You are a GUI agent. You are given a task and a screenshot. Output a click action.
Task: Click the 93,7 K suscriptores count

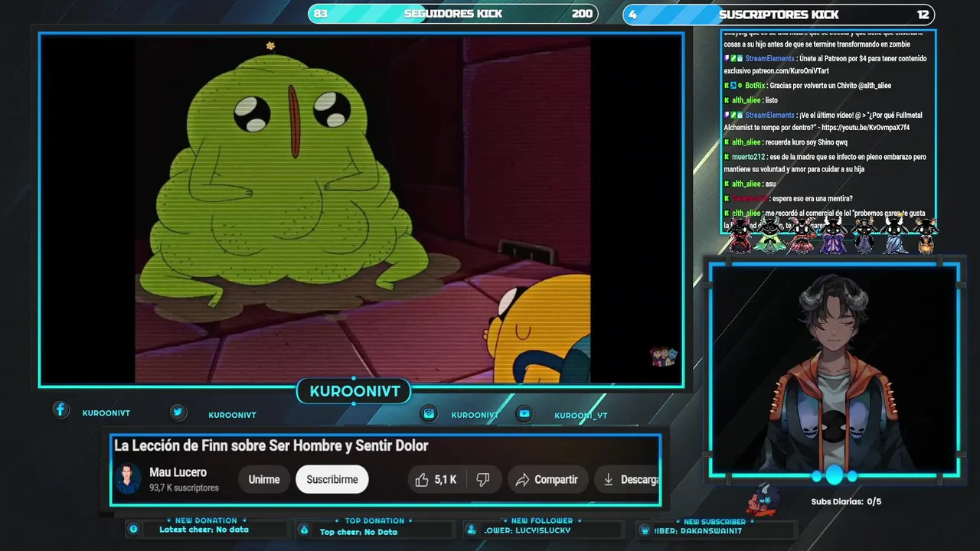click(x=184, y=488)
